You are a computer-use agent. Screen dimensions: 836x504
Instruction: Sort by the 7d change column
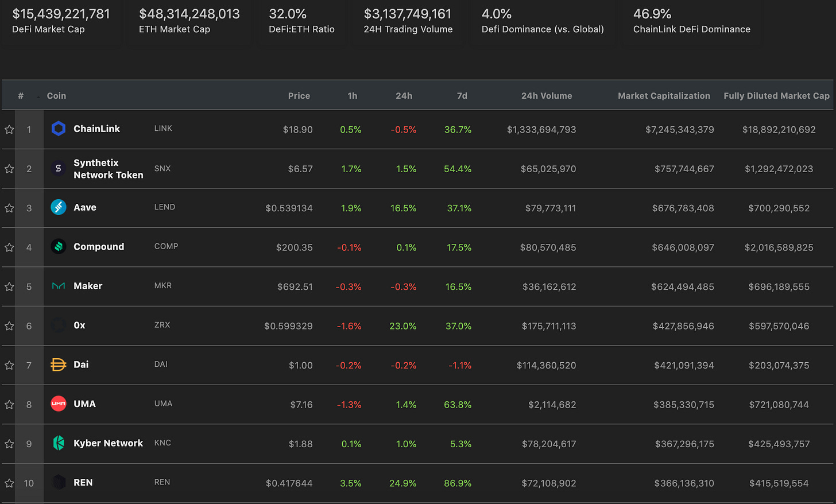462,96
